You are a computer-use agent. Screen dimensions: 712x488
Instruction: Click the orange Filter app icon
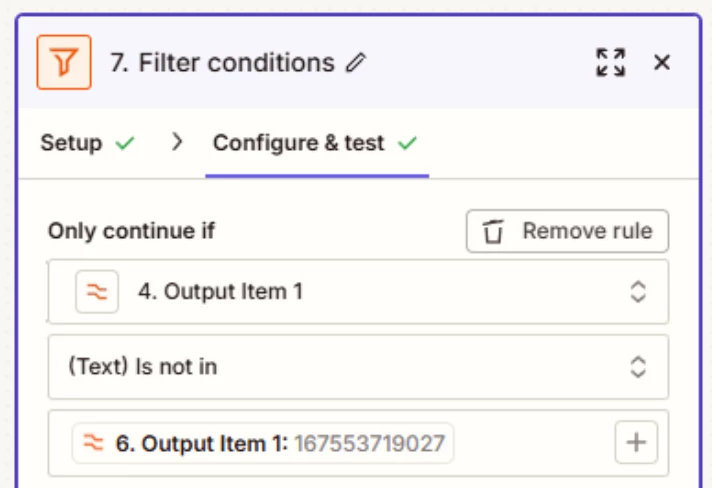(64, 62)
